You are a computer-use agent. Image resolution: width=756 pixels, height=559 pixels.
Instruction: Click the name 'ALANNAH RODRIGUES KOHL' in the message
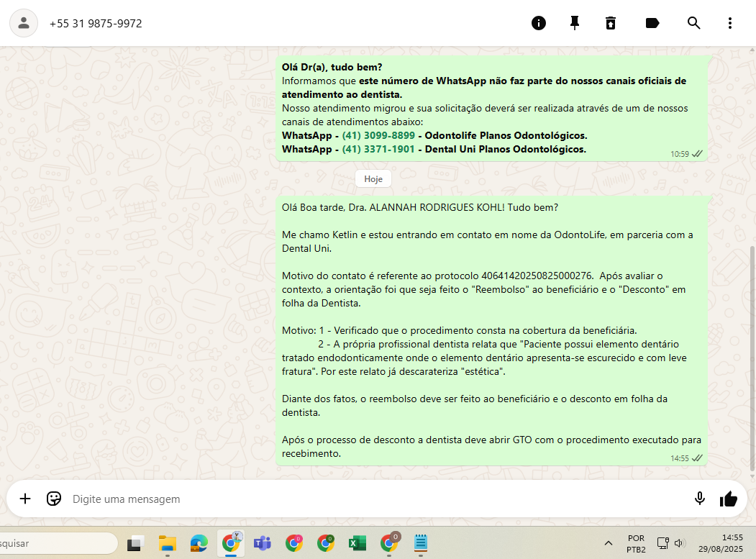coord(437,207)
